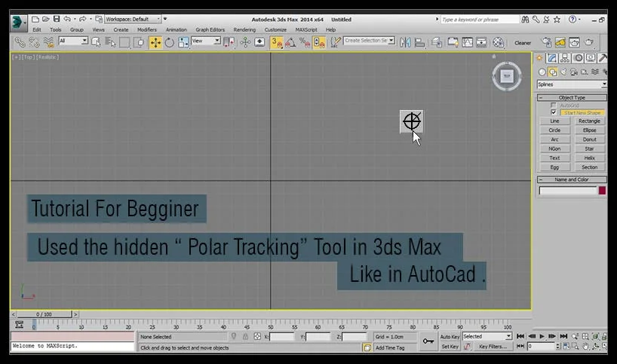Toggle the Angle Snap button
Viewport: 617px width, 364px height.
[x=291, y=42]
